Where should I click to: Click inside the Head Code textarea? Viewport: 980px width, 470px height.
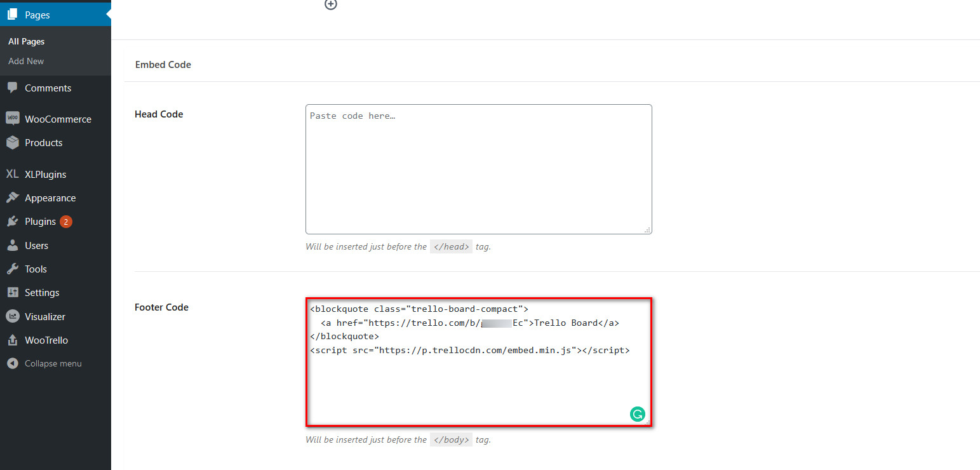click(478, 169)
